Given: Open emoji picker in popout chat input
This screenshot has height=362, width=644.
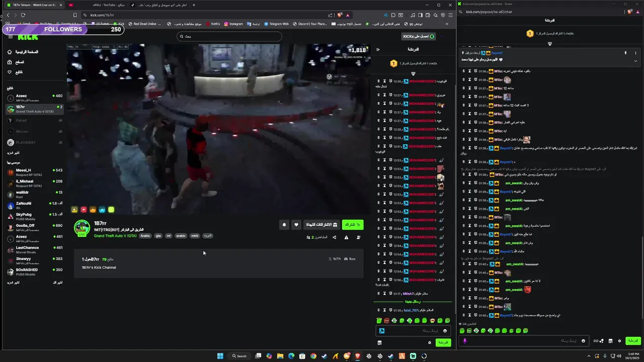Looking at the screenshot, I should click(x=583, y=341).
